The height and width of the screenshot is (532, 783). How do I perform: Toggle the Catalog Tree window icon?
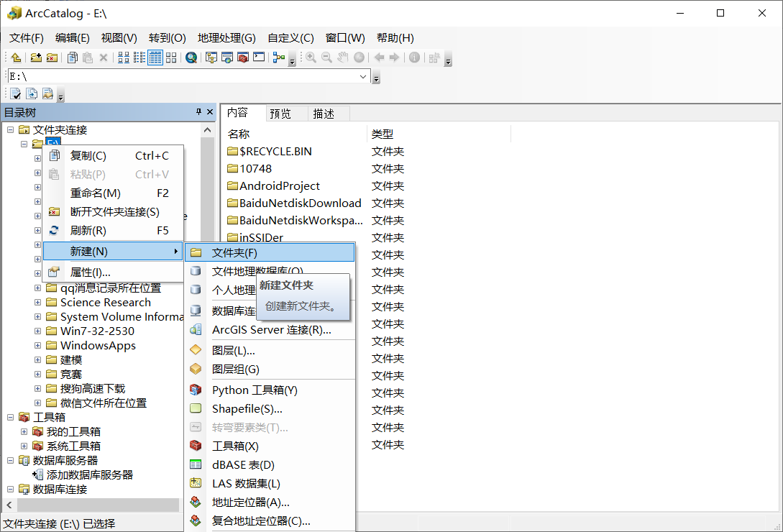(x=211, y=58)
